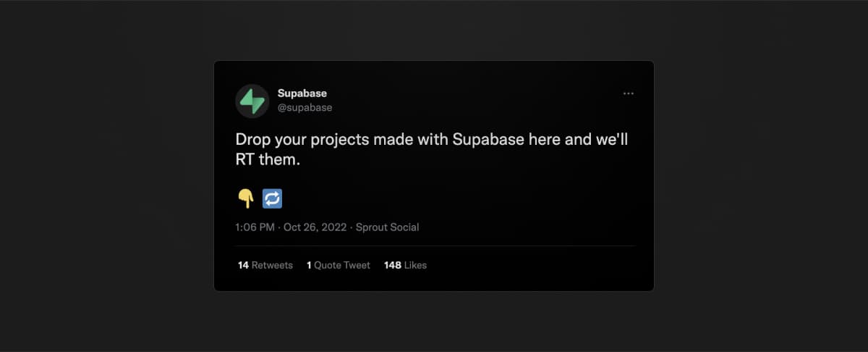The width and height of the screenshot is (868, 352).
Task: Click the @supabase handle
Action: (305, 108)
